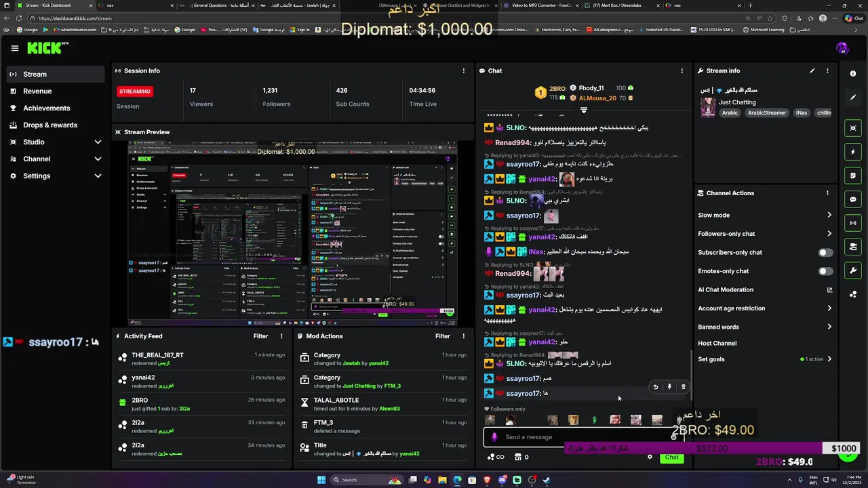This screenshot has height=488, width=868.
Task: Toggle the broadcast signal icon in right sidebar
Action: [853, 223]
